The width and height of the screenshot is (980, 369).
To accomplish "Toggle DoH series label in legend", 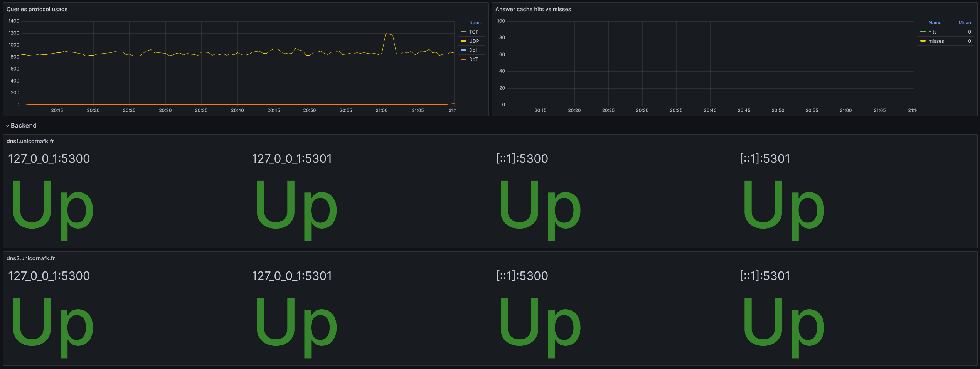I will (474, 50).
